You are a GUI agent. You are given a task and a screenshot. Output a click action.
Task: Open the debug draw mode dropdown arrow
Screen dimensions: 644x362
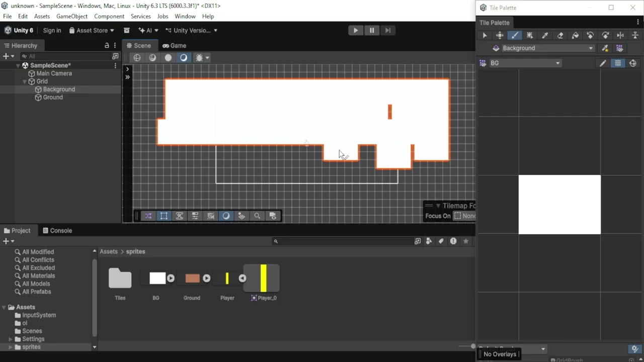207,57
